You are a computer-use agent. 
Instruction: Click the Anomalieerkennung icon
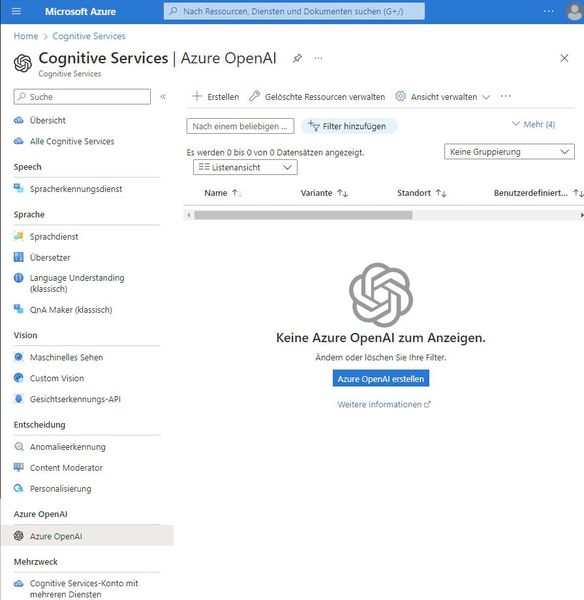click(18, 446)
